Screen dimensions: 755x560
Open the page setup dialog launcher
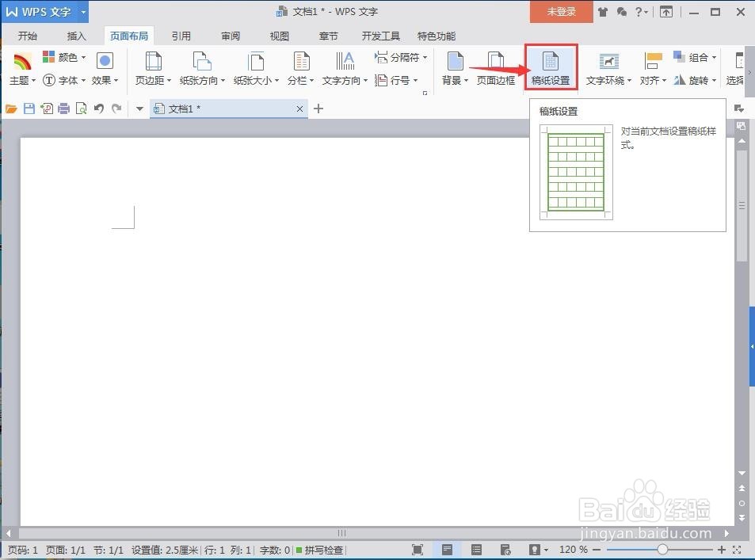point(425,93)
